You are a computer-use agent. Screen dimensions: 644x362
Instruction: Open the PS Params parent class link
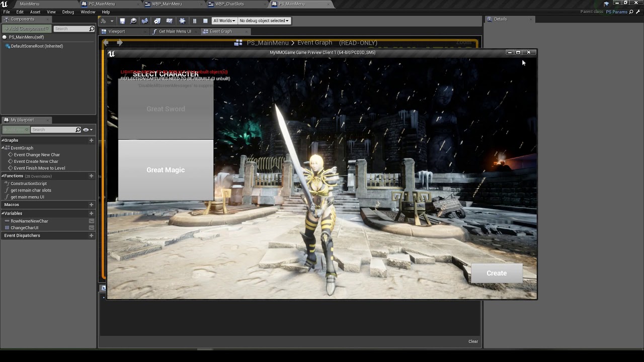point(616,12)
